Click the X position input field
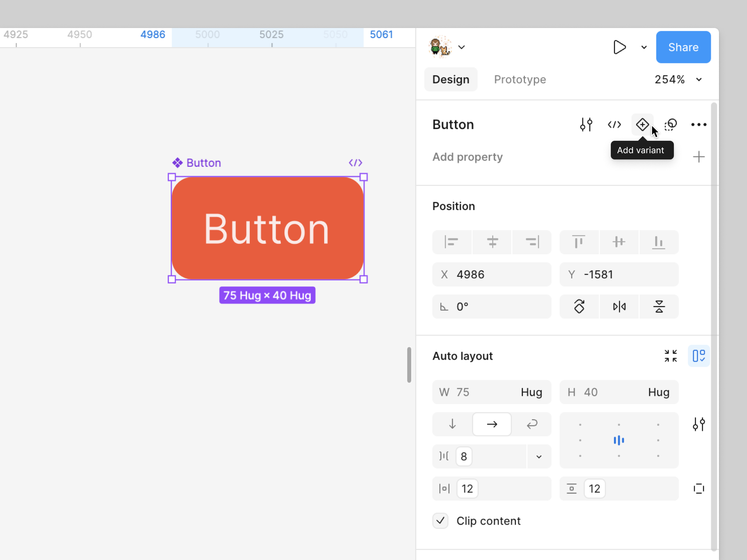Screen dimensions: 747x560 (x=492, y=275)
